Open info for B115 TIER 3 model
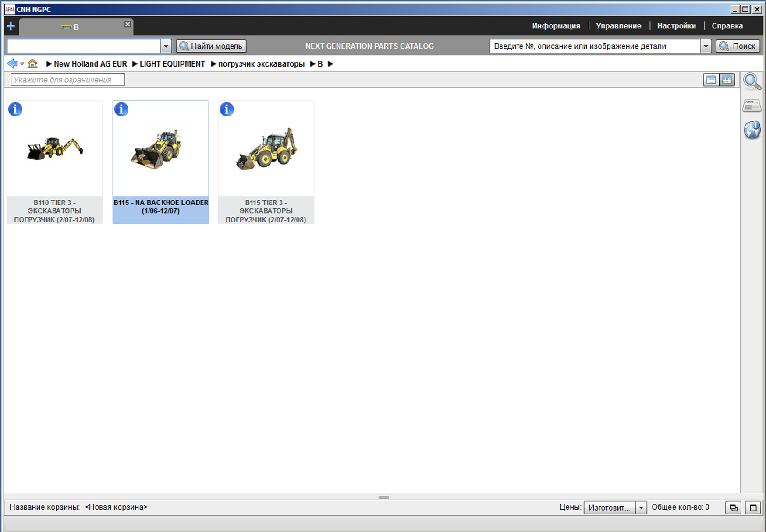 [227, 109]
